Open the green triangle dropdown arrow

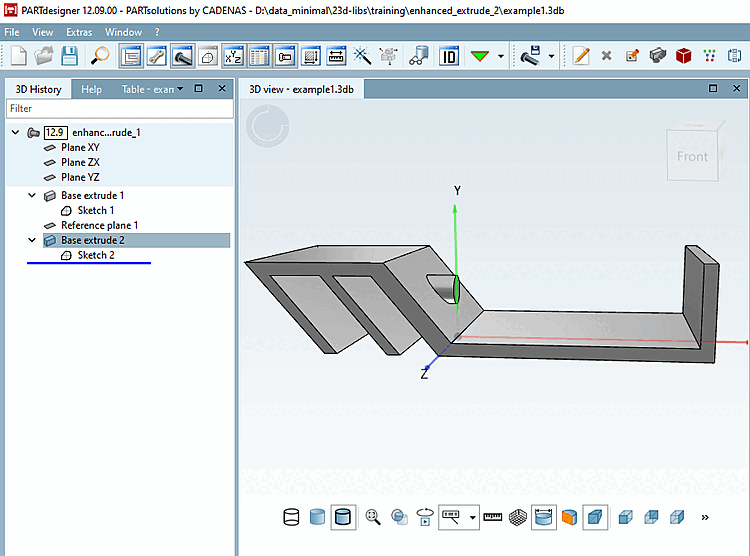pos(501,55)
